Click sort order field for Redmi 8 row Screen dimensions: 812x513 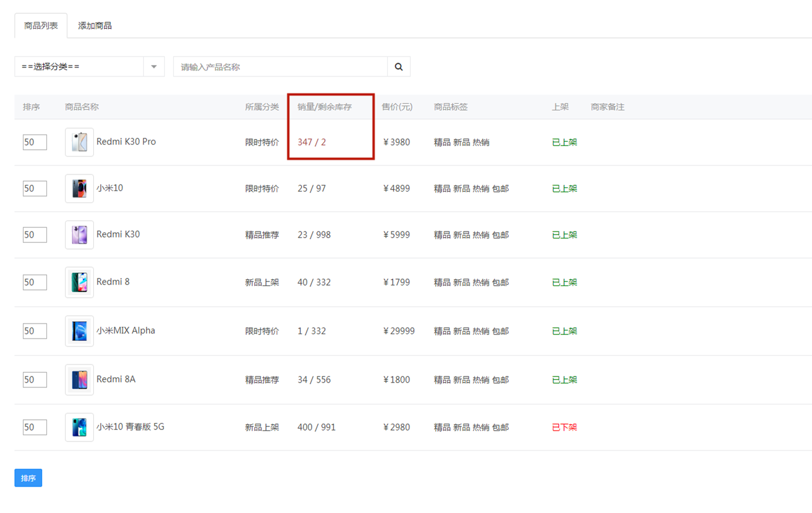35,282
